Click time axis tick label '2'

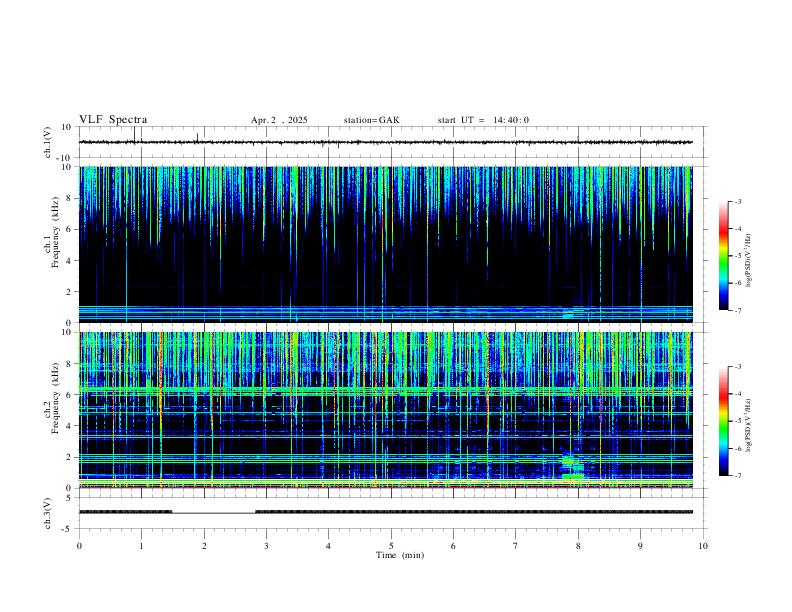[204, 546]
